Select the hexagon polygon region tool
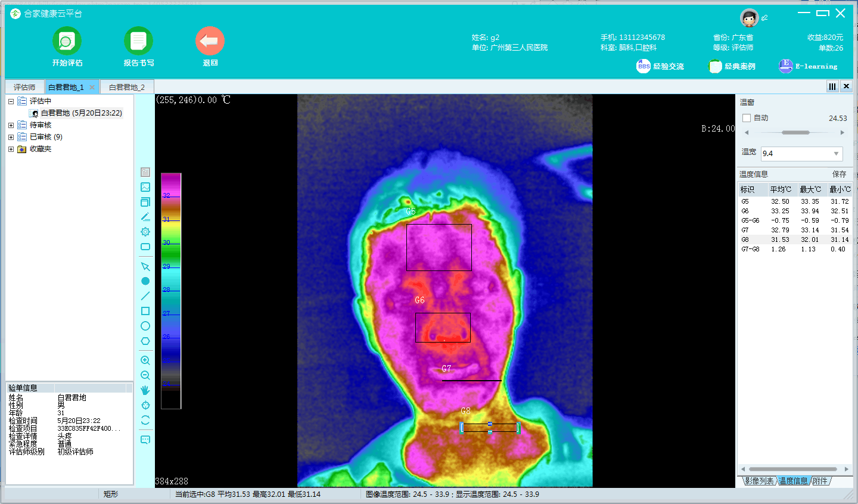The width and height of the screenshot is (858, 504). pyautogui.click(x=145, y=341)
